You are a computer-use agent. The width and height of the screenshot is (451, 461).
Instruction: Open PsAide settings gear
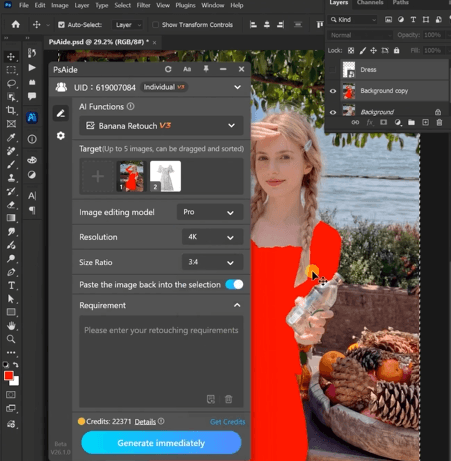pyautogui.click(x=60, y=136)
